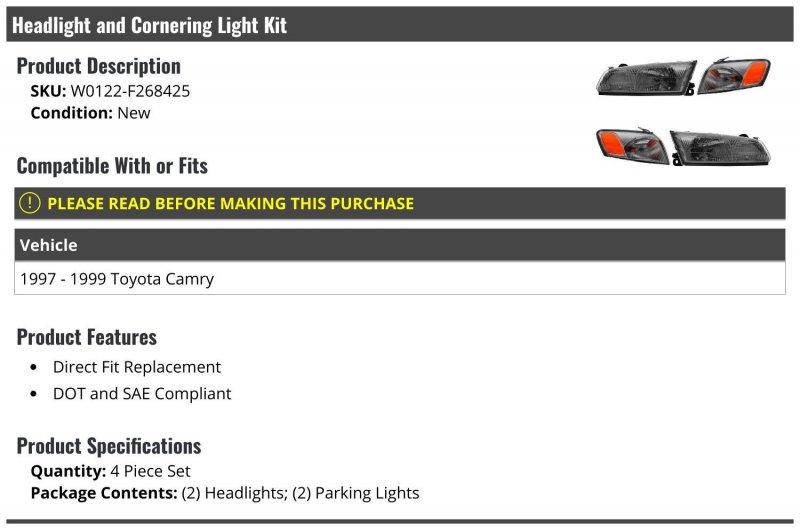800x530 pixels.
Task: Click the Product Specifications heading
Action: click(x=109, y=446)
